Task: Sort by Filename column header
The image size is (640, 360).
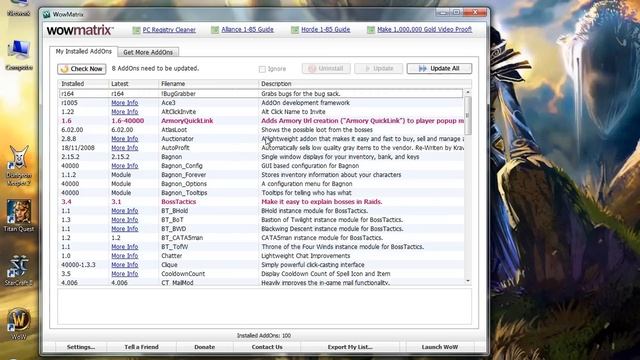Action: point(208,84)
